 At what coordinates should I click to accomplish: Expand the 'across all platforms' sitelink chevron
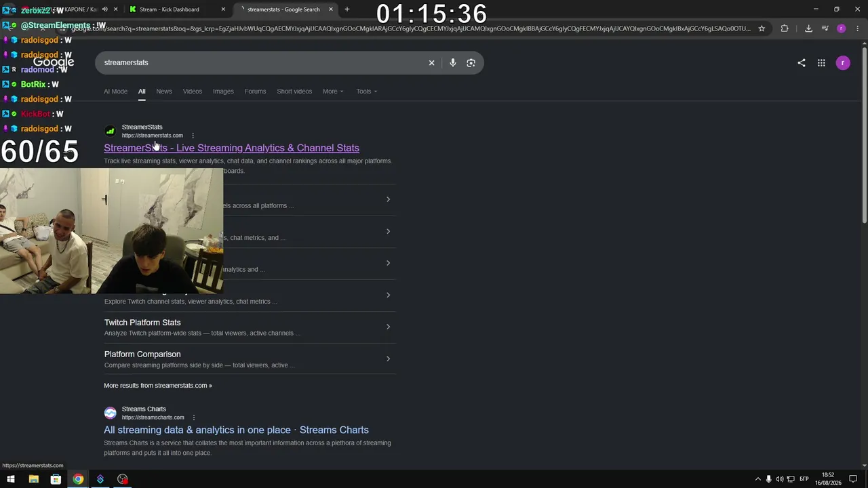coord(388,199)
